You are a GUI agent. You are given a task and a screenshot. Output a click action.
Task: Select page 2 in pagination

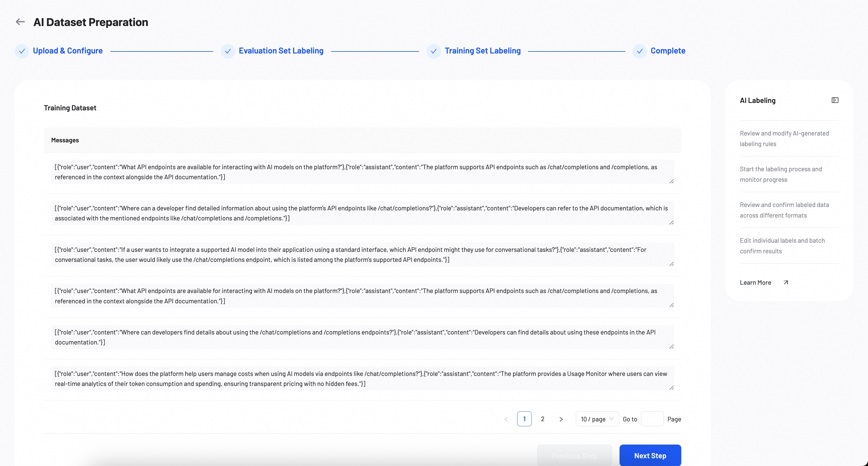pos(543,419)
